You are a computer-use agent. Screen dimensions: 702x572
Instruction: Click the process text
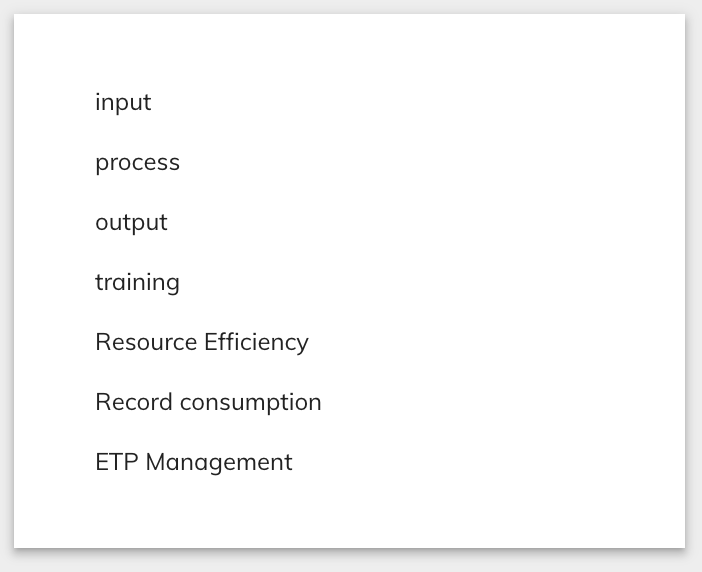click(137, 162)
